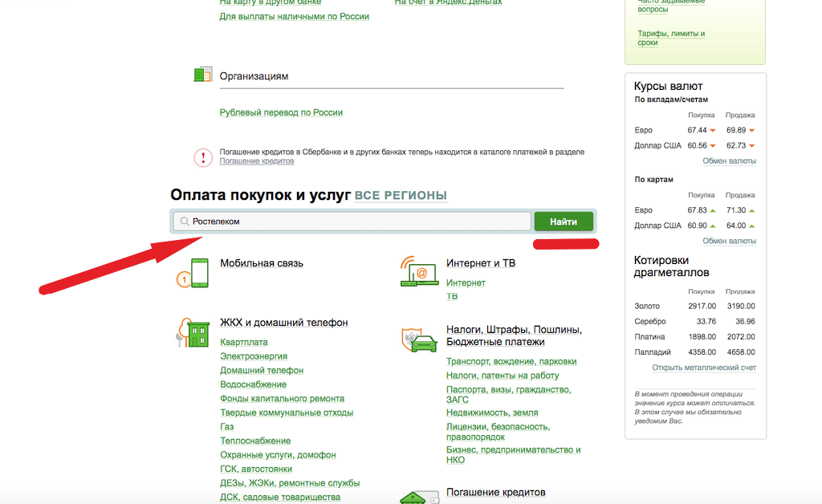This screenshot has width=822, height=504.
Task: Open Рублевый перевод по России link
Action: pos(281,112)
